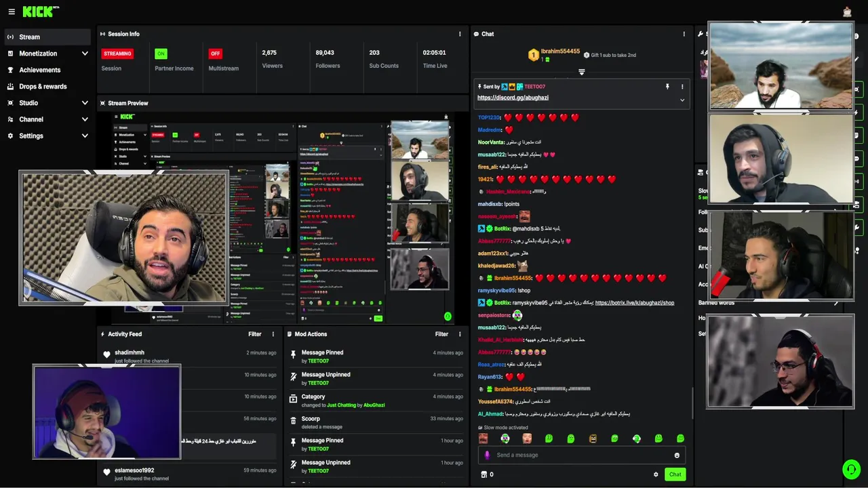
Task: Click the chat panel scrollbar
Action: (x=692, y=403)
